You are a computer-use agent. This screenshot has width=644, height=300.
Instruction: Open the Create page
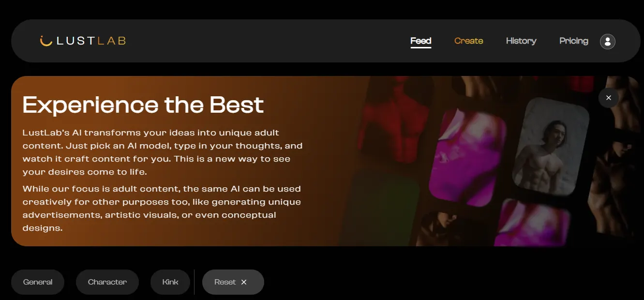tap(469, 41)
